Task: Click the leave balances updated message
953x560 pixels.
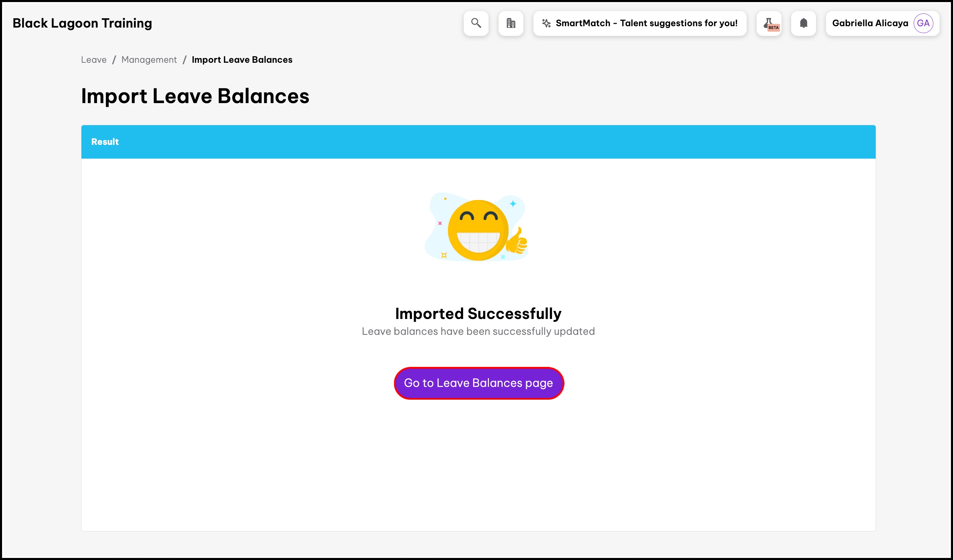Action: click(478, 331)
